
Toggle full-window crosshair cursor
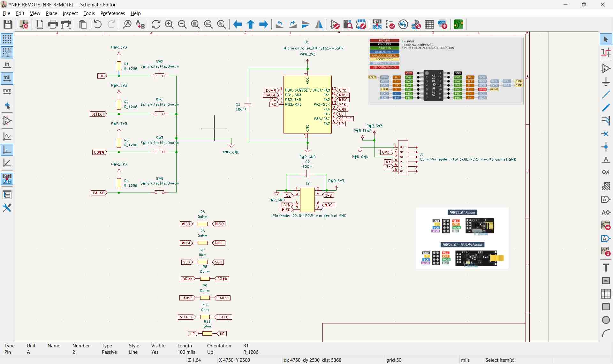pos(7,106)
